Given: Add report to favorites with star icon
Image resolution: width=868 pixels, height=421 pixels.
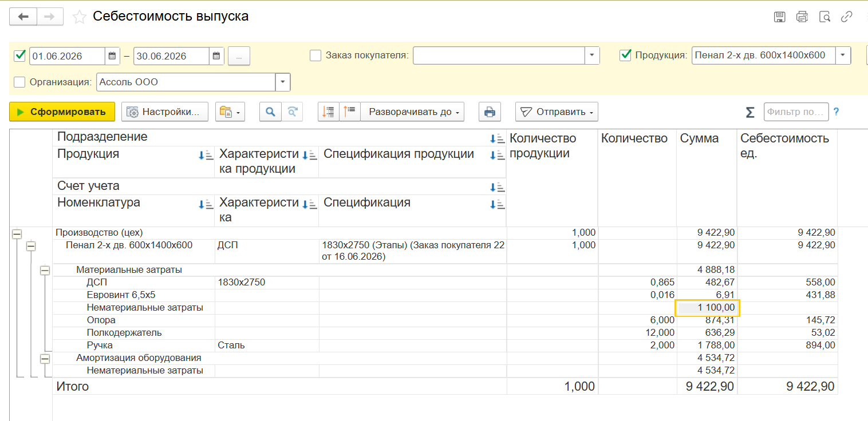Looking at the screenshot, I should 79,17.
